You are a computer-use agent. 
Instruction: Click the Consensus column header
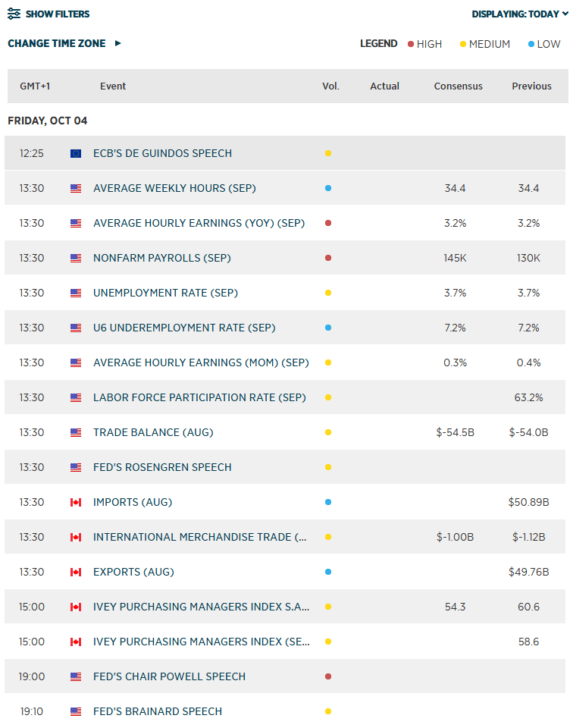coord(458,86)
